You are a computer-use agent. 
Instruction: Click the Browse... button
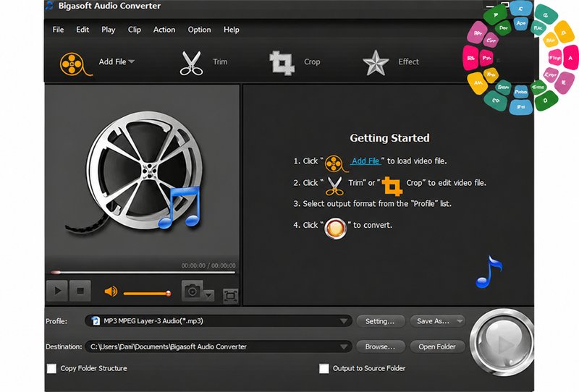click(x=381, y=347)
